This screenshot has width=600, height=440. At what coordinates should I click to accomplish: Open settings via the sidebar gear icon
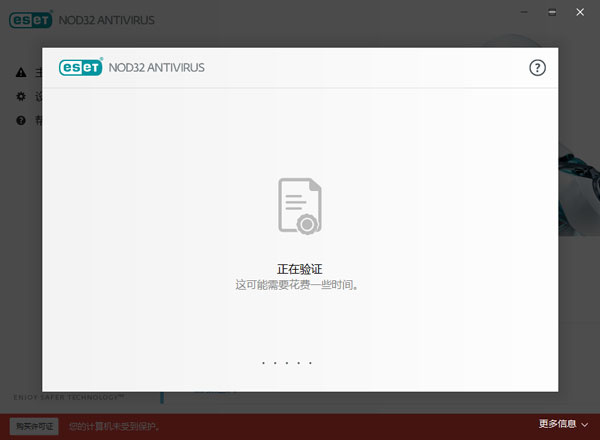point(21,97)
